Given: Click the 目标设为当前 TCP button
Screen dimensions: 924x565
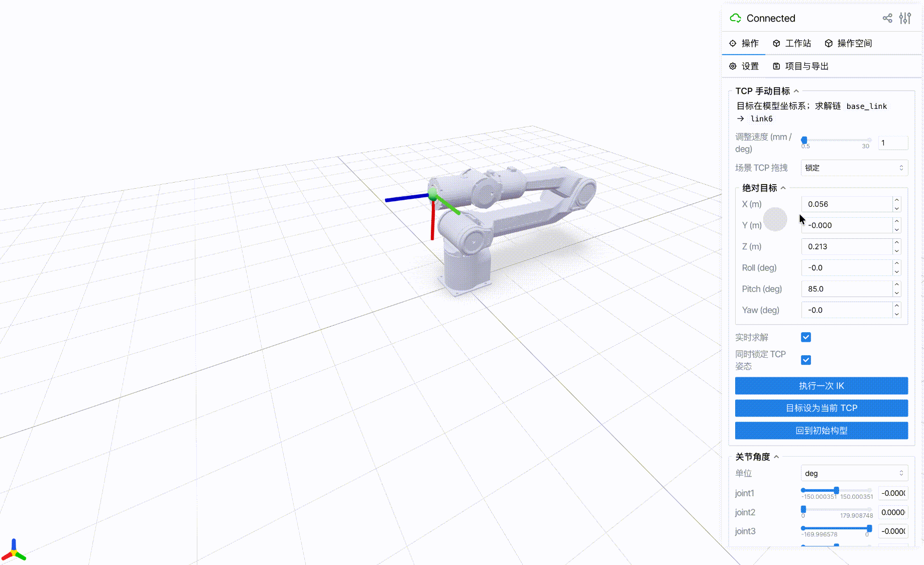Looking at the screenshot, I should tap(822, 408).
